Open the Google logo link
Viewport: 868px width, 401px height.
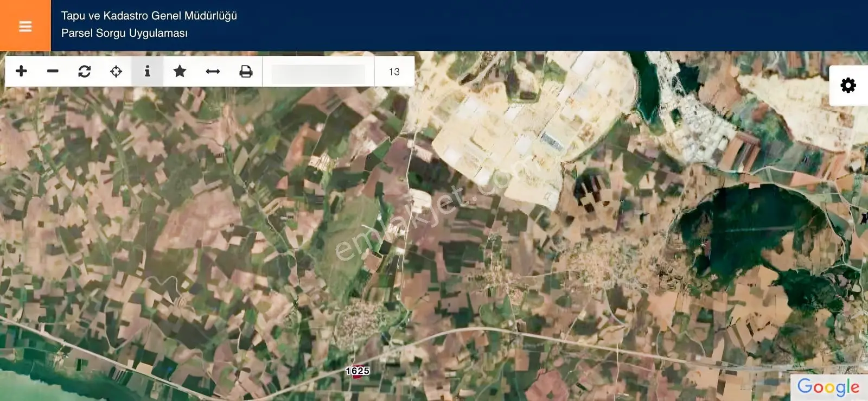(828, 387)
